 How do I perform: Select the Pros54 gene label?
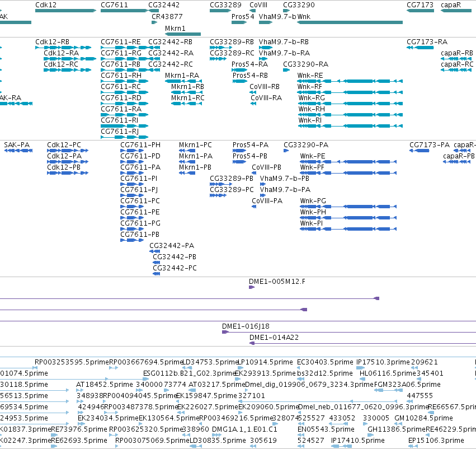pyautogui.click(x=243, y=16)
